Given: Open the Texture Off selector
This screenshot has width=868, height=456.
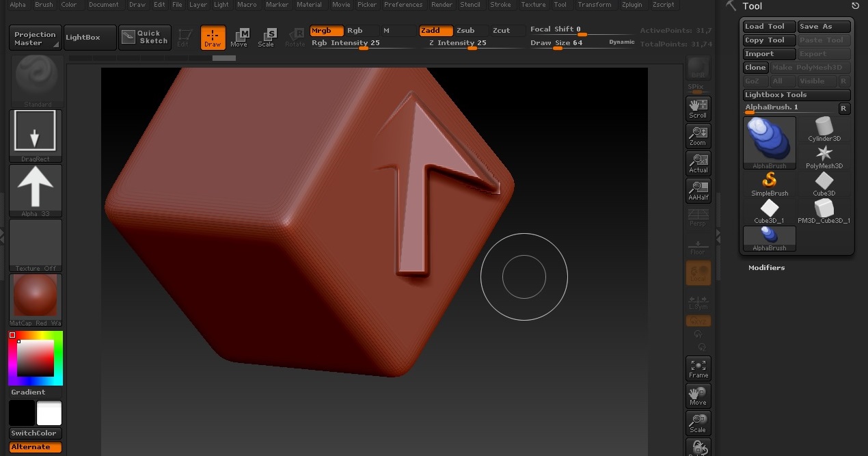Looking at the screenshot, I should 36,245.
